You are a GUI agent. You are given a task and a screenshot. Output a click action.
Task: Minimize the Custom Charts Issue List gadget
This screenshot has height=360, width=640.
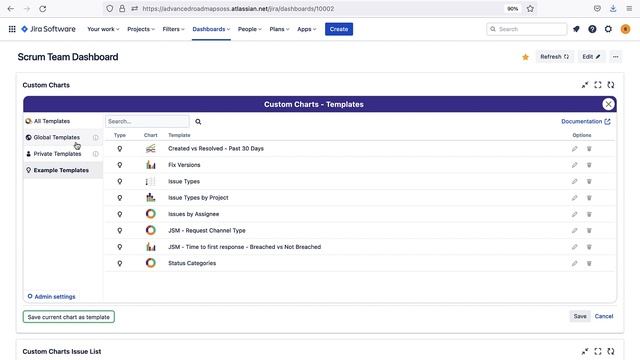point(585,351)
